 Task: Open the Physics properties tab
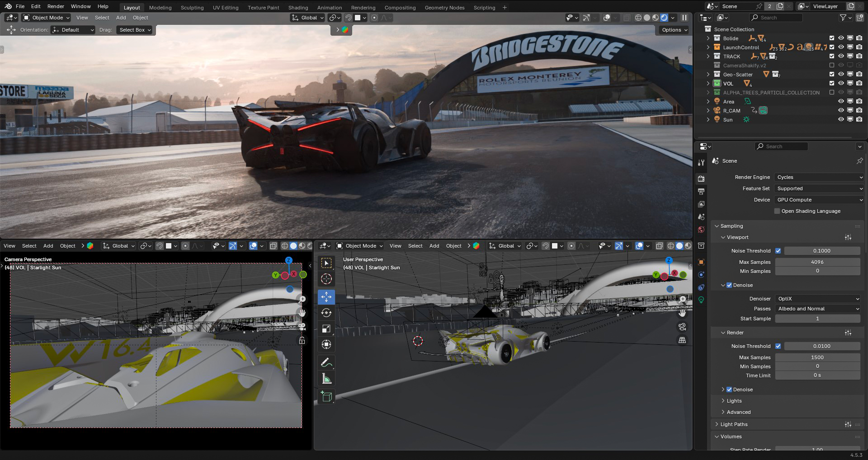coord(701,275)
